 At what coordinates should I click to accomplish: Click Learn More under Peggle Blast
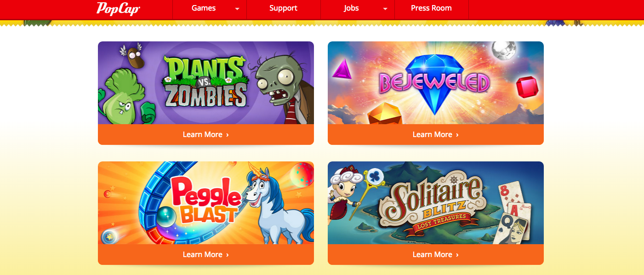tap(206, 254)
